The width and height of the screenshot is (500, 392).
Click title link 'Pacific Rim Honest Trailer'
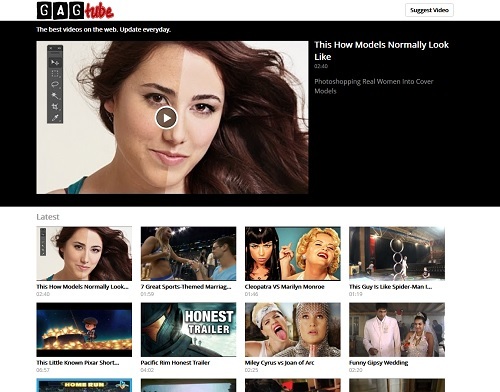coord(175,363)
